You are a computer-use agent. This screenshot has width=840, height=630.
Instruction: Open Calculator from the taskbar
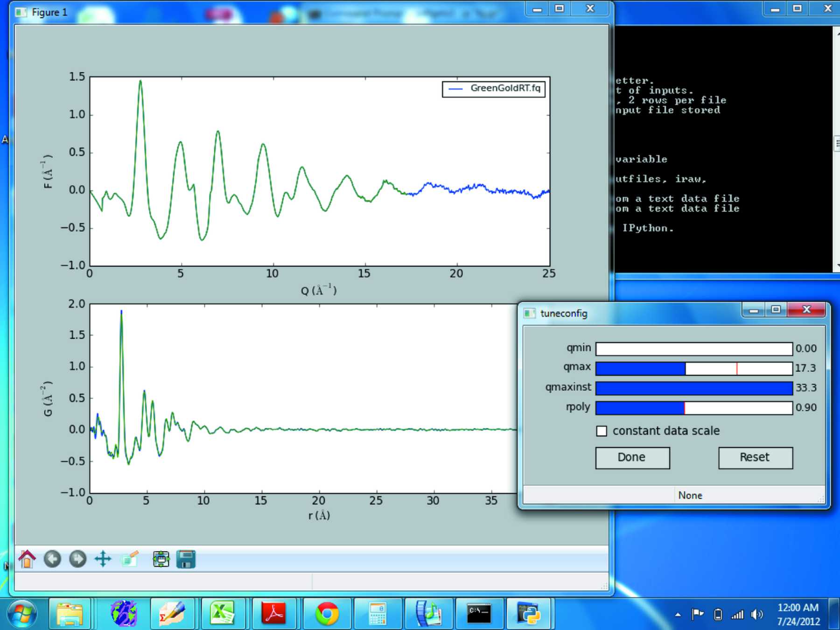coord(377,614)
